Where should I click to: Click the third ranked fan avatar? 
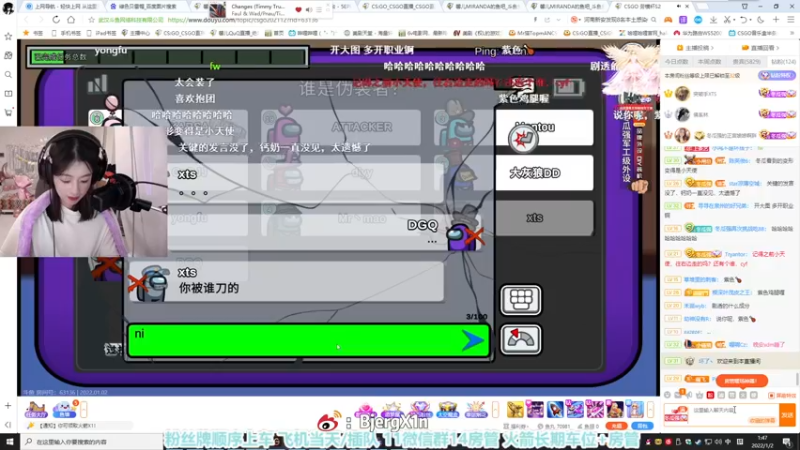click(682, 135)
